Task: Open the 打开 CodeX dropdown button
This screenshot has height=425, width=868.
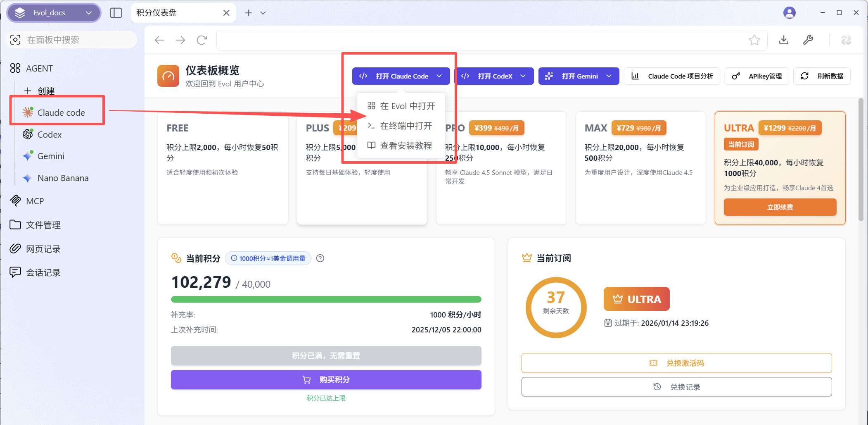Action: [x=495, y=76]
